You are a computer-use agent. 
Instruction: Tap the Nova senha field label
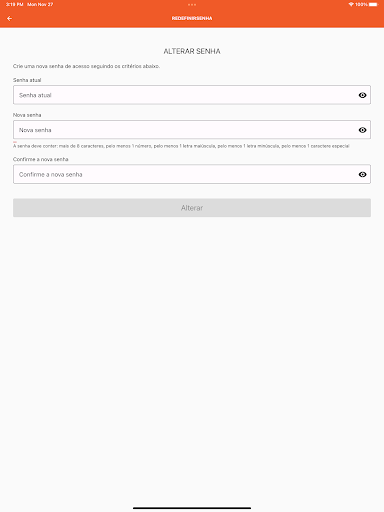[27, 115]
